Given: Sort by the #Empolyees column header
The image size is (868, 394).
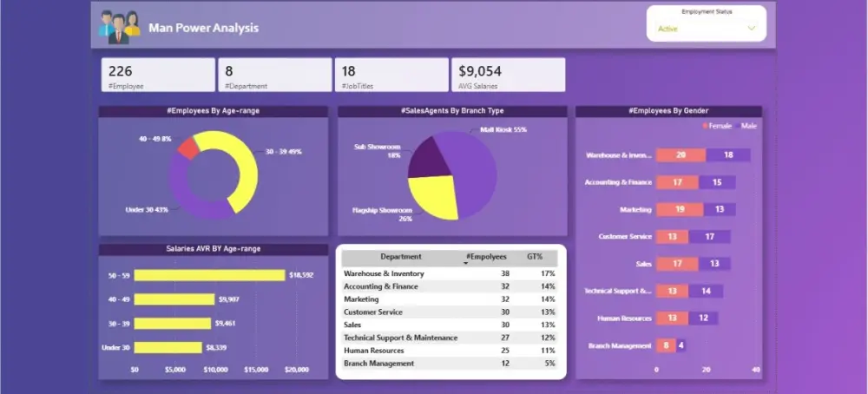Looking at the screenshot, I should click(x=486, y=257).
